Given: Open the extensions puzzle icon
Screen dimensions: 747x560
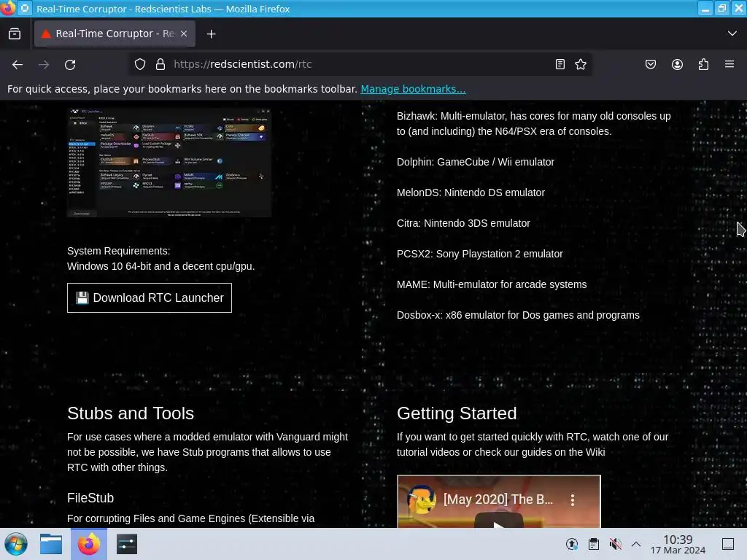Looking at the screenshot, I should point(703,64).
